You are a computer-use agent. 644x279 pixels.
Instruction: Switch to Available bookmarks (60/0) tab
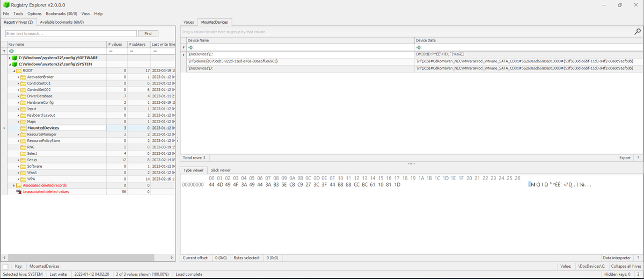coord(62,22)
